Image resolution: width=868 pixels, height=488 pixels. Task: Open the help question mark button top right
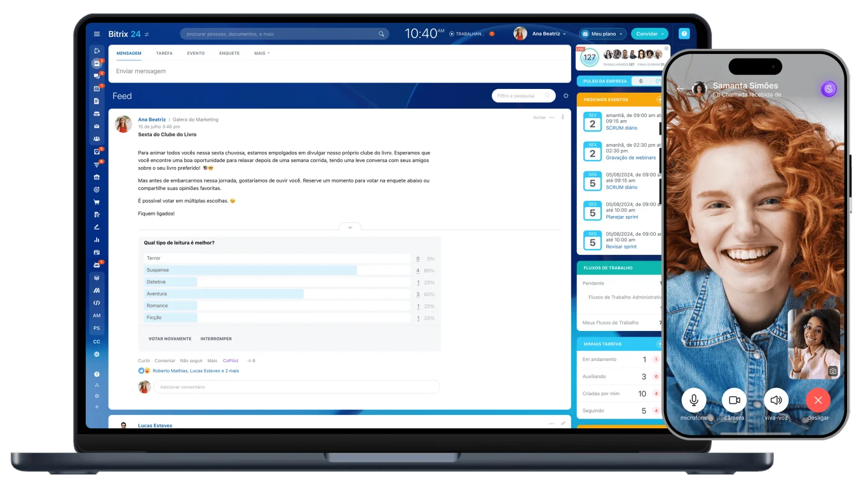(684, 34)
